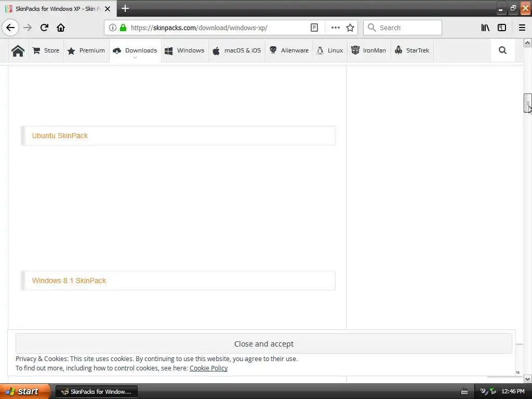This screenshot has height=399, width=532.
Task: Go to the site home icon
Action: pyautogui.click(x=18, y=50)
